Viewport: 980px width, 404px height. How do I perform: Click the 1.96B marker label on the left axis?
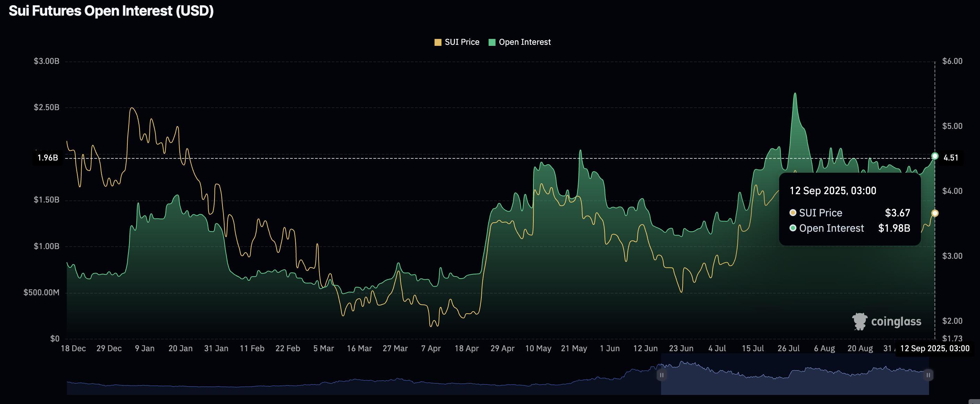48,158
